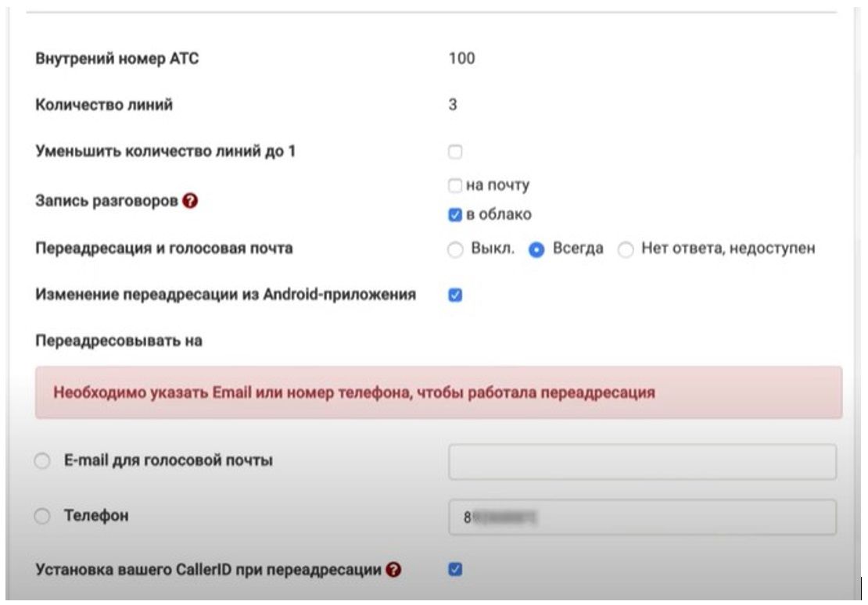Viewport: 868px width, 605px height.
Task: Tick the на почту recording checkbox
Action: (x=456, y=186)
